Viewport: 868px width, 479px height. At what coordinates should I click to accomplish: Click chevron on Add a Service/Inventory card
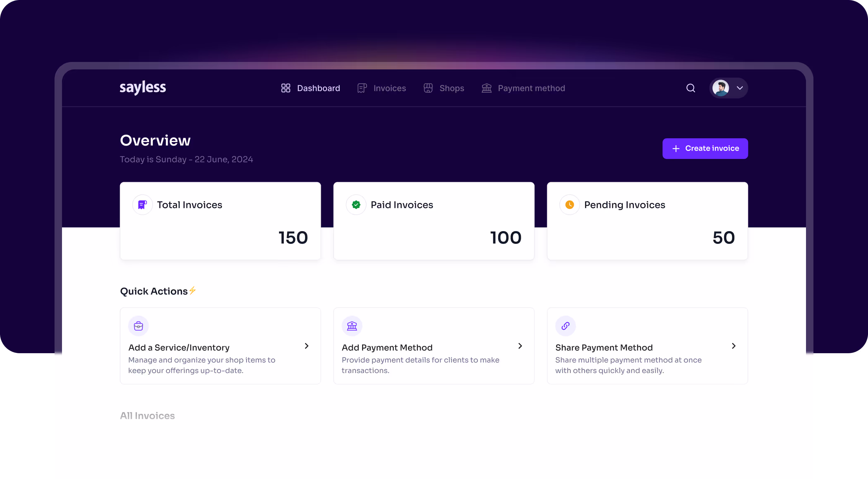click(307, 346)
